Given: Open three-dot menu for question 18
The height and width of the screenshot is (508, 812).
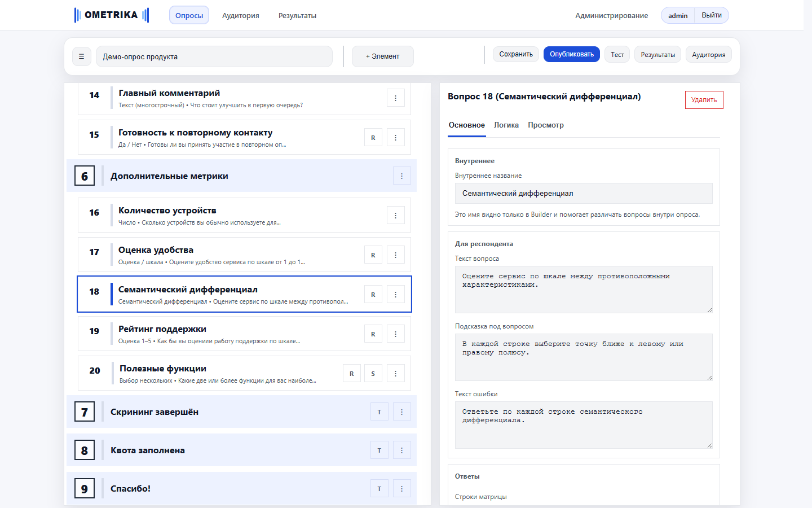Looking at the screenshot, I should 396,295.
